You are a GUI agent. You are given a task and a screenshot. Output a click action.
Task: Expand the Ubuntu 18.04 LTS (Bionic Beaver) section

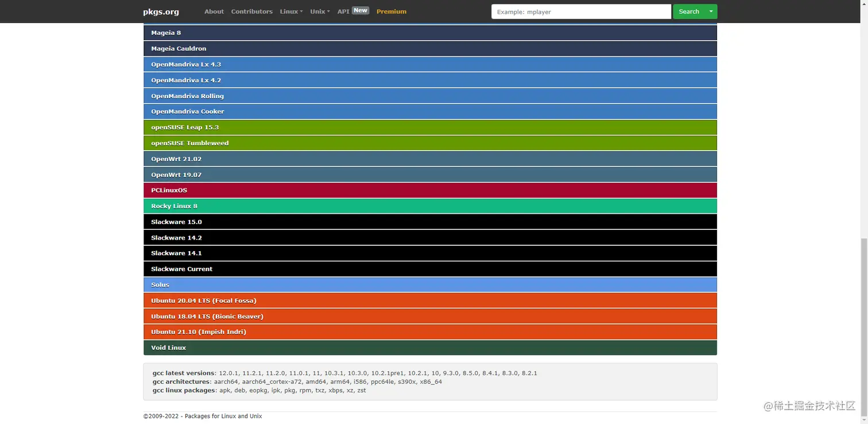click(x=430, y=316)
